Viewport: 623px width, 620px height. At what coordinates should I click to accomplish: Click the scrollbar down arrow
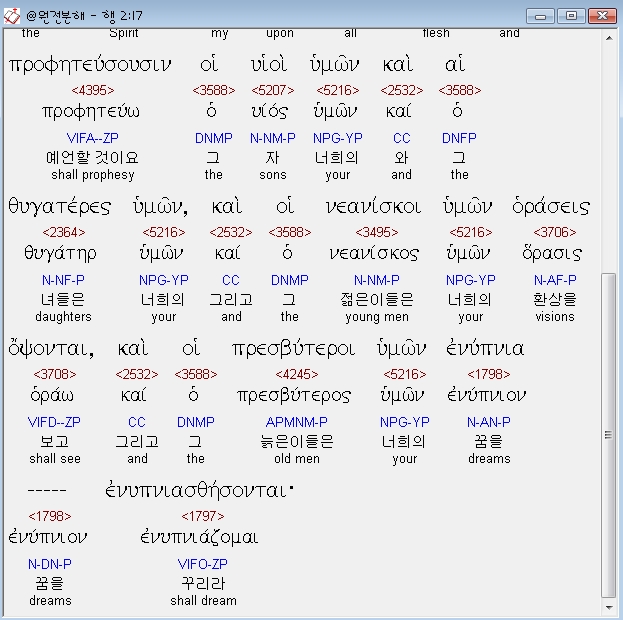click(x=609, y=607)
